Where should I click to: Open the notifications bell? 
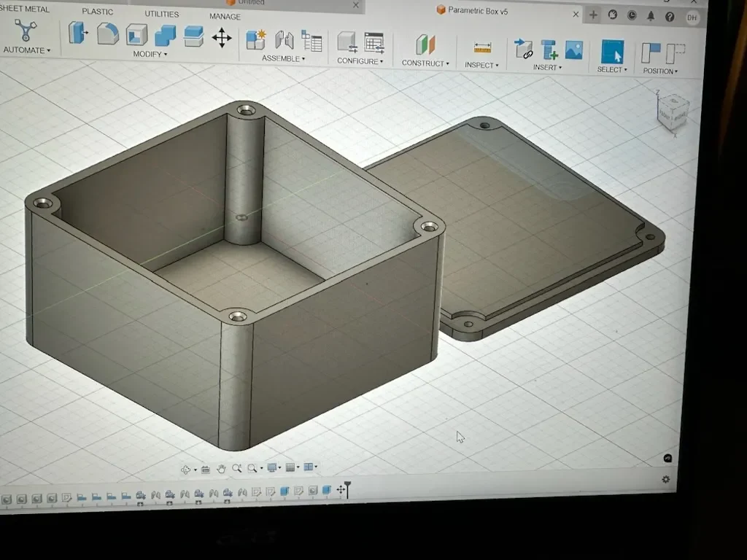pos(651,16)
